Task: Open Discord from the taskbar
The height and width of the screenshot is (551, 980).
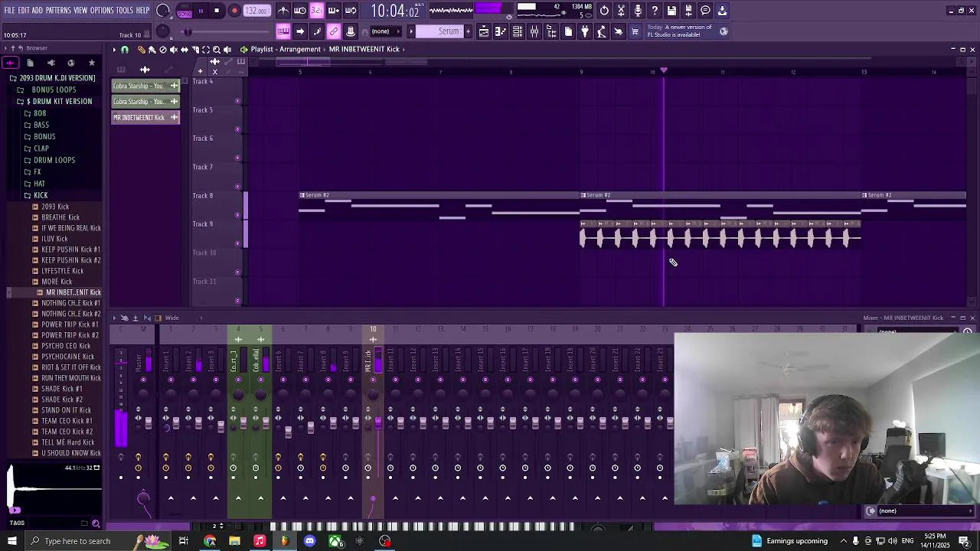Action: (310, 541)
